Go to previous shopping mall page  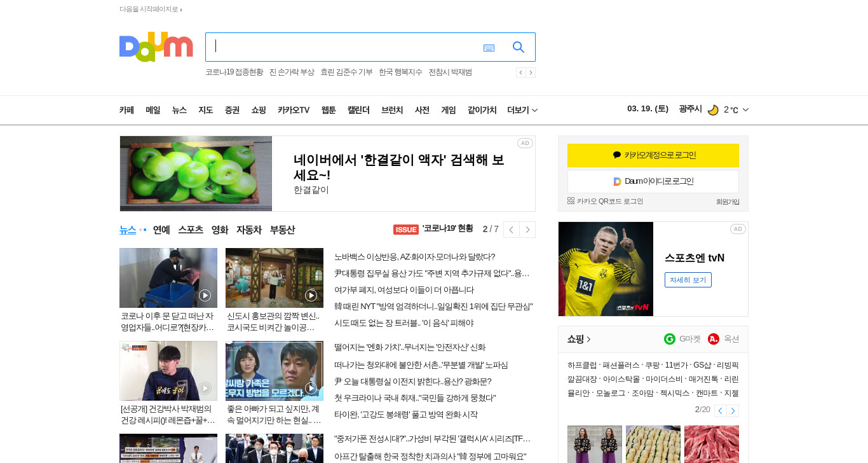pos(720,411)
